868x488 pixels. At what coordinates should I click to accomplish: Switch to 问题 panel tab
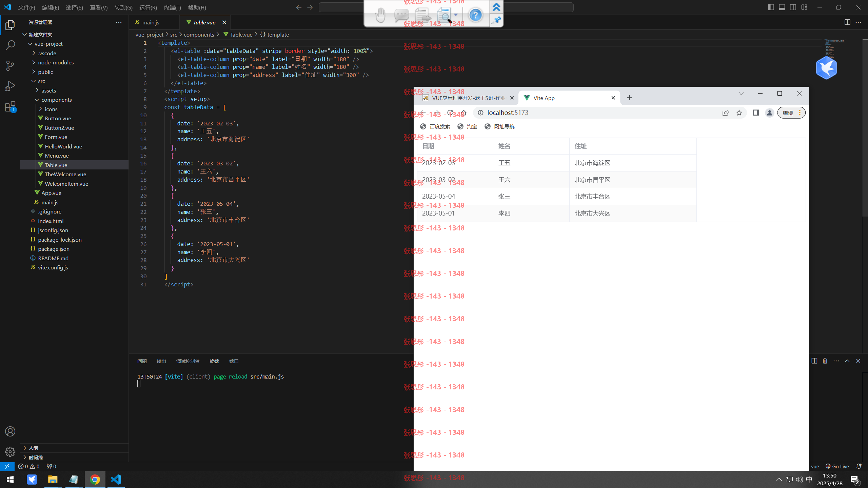click(142, 361)
